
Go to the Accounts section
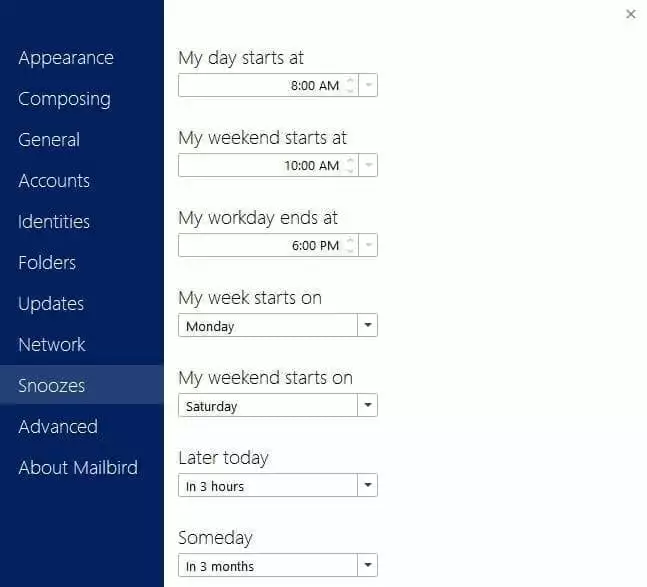[54, 181]
